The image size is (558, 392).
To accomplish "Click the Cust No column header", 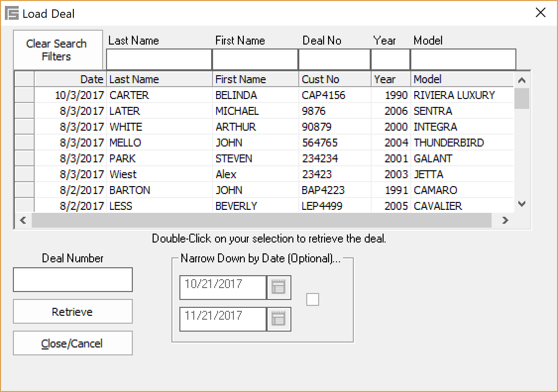I will [335, 79].
